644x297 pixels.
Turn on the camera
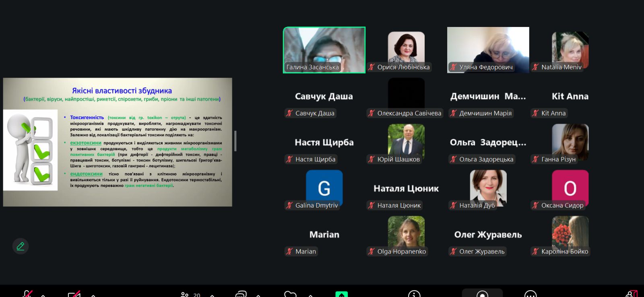[74, 294]
